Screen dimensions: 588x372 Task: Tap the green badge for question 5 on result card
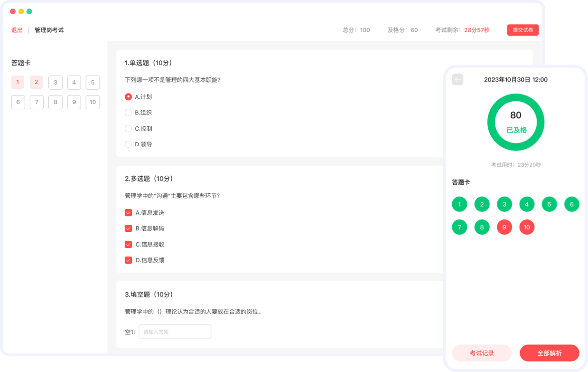pyautogui.click(x=549, y=204)
